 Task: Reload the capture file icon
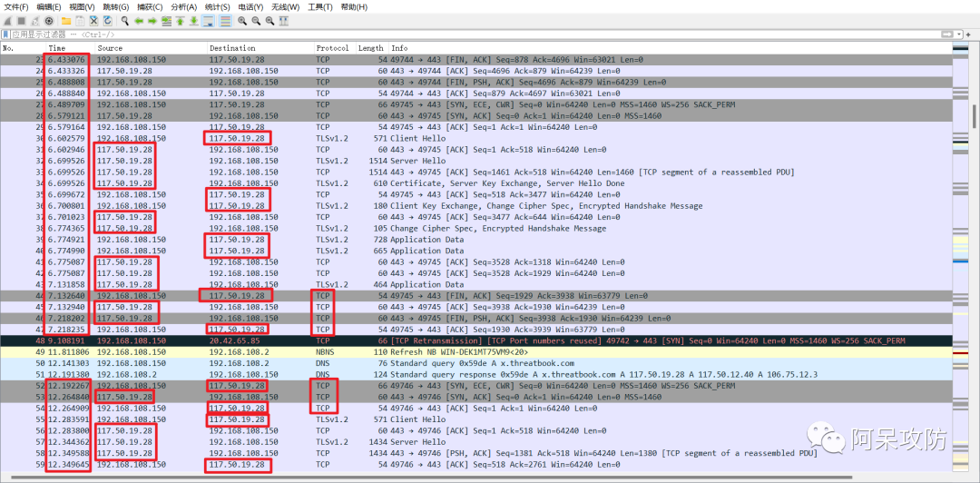(108, 20)
